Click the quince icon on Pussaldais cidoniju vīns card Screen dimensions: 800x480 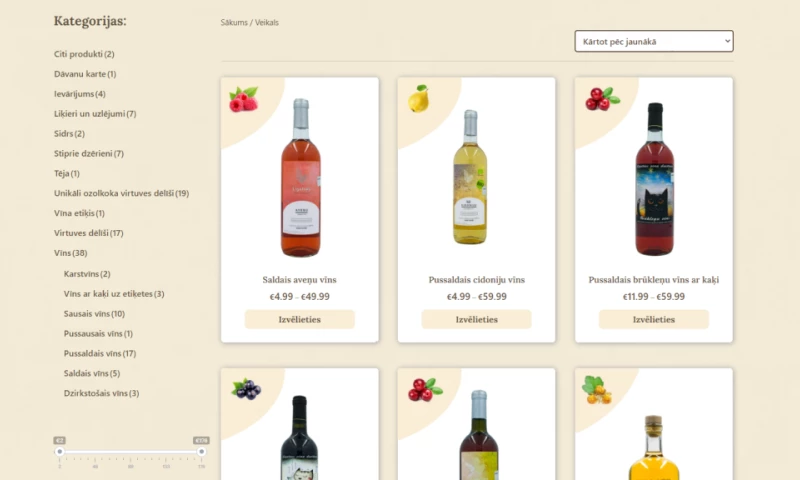(x=418, y=98)
